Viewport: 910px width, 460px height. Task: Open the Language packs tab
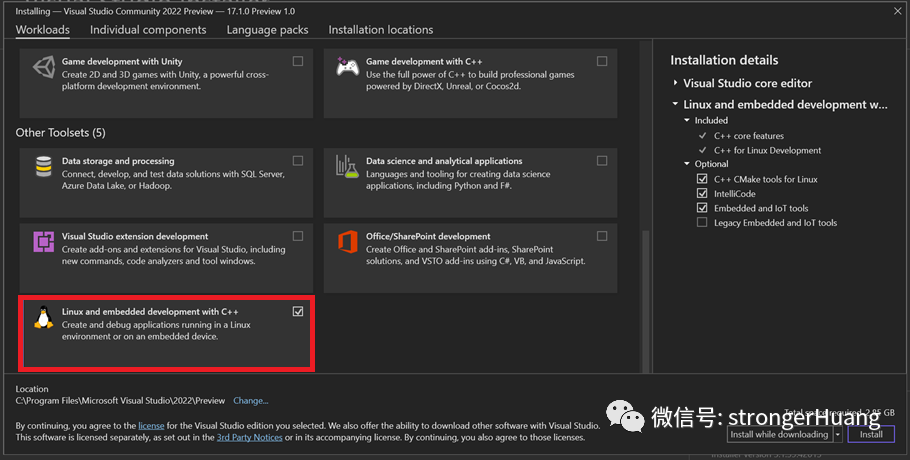pyautogui.click(x=268, y=30)
